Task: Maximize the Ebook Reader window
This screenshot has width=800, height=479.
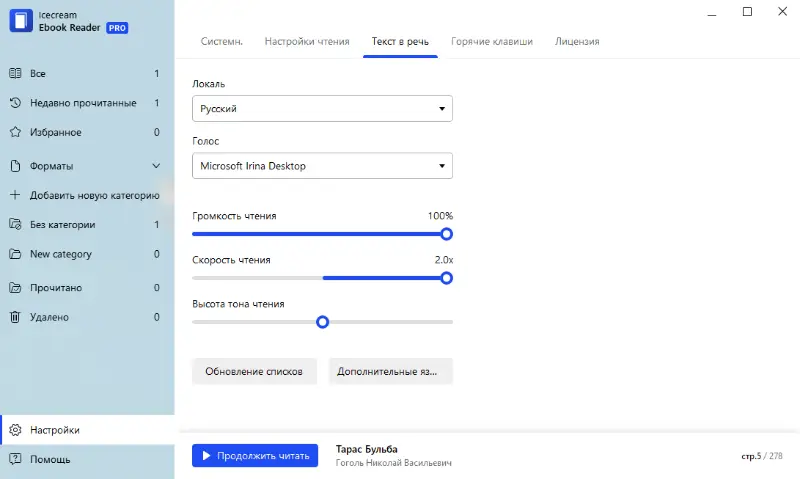Action: [747, 12]
